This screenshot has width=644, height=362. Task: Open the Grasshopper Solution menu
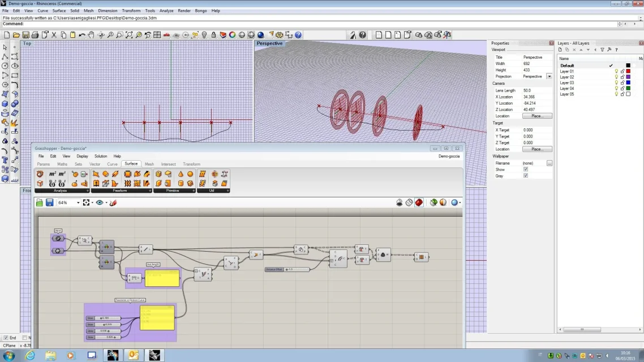101,156
